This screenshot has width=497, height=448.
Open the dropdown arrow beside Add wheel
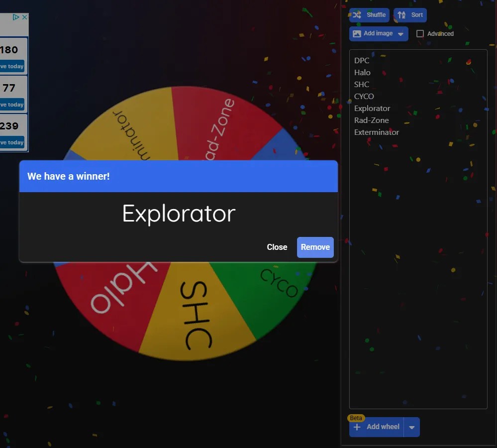click(x=412, y=427)
